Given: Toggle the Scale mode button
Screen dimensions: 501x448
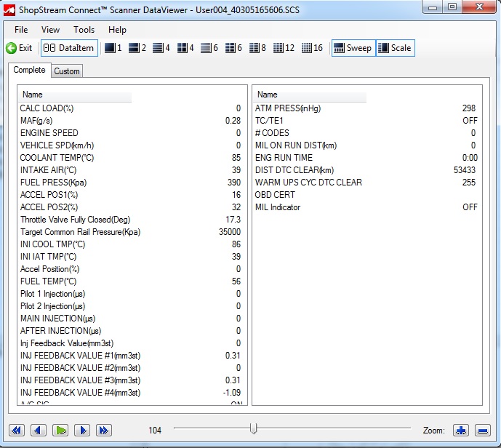Looking at the screenshot, I should pyautogui.click(x=396, y=48).
